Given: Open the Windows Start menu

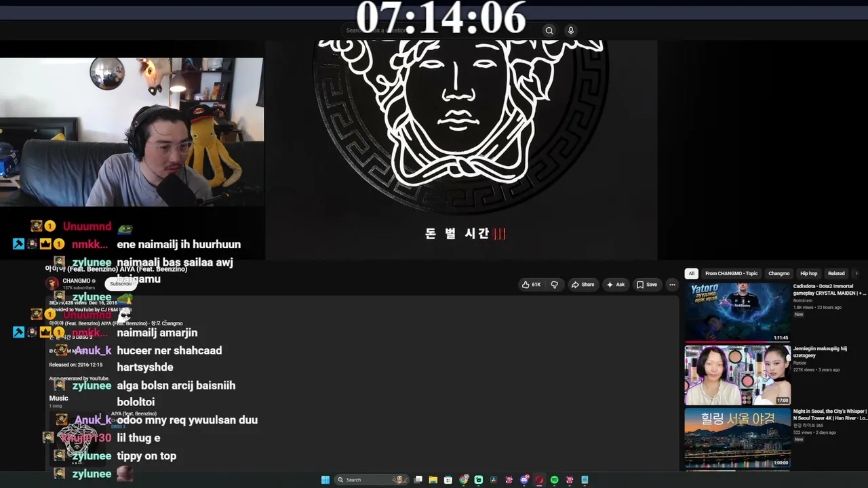Looking at the screenshot, I should coord(325,480).
